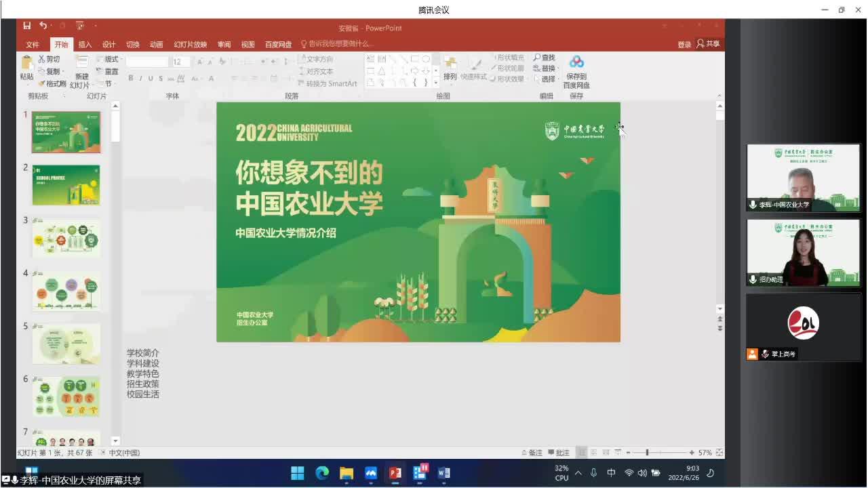
Task: Click Share (共享) button
Action: pos(709,43)
